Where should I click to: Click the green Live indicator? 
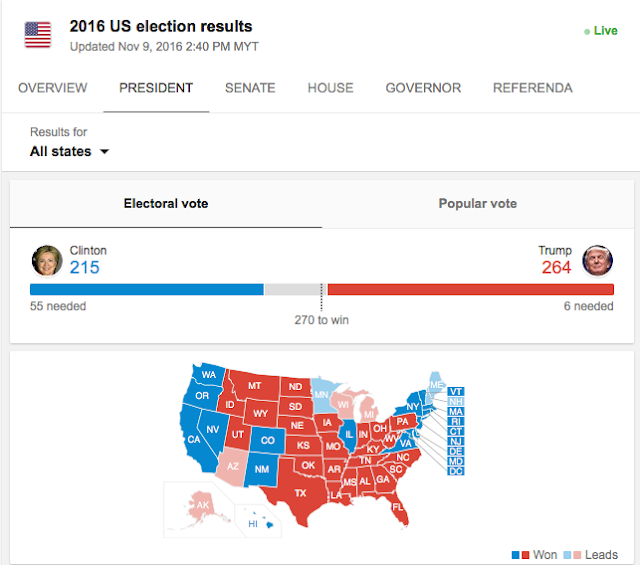pos(601,31)
